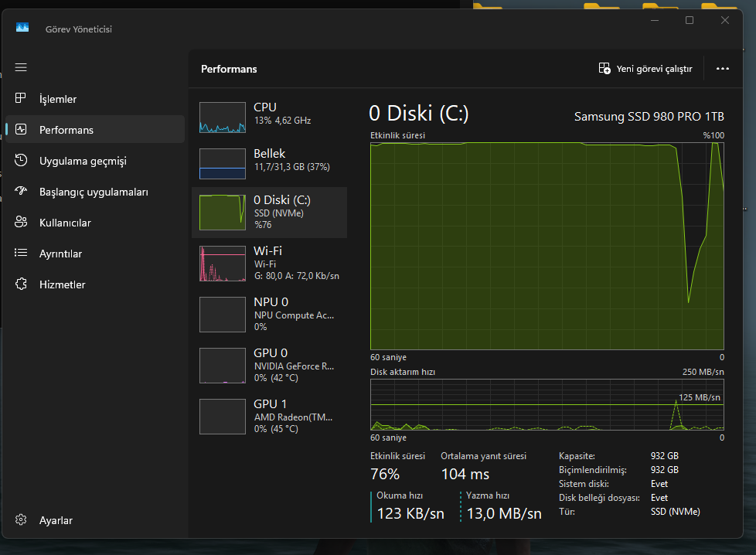Open Başlangıç uygulamaları startup icon
756x555 pixels.
[21, 191]
